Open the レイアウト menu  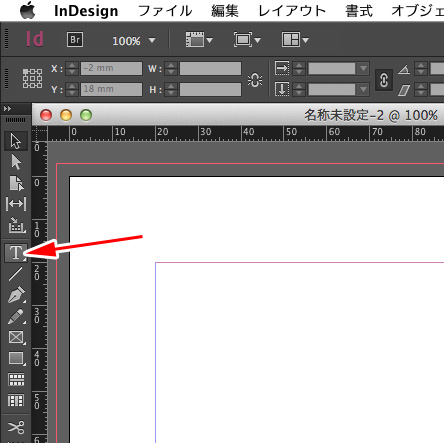coord(292,11)
